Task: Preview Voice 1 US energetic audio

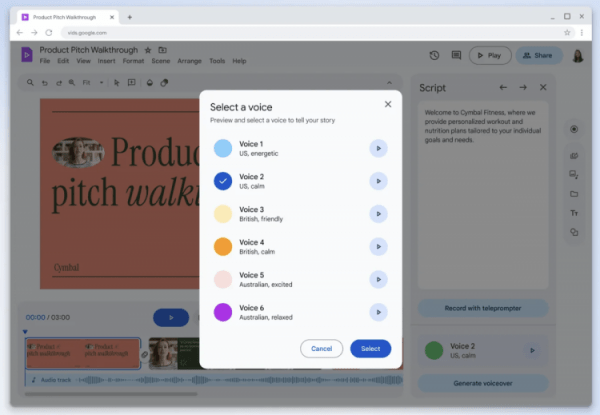Action: tap(378, 148)
